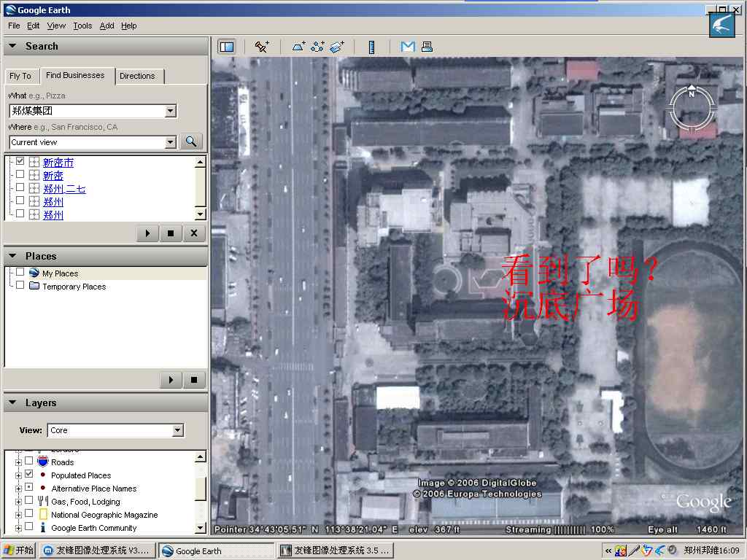This screenshot has width=747, height=560.
Task: Collapse the Places panel
Action: pos(12,256)
